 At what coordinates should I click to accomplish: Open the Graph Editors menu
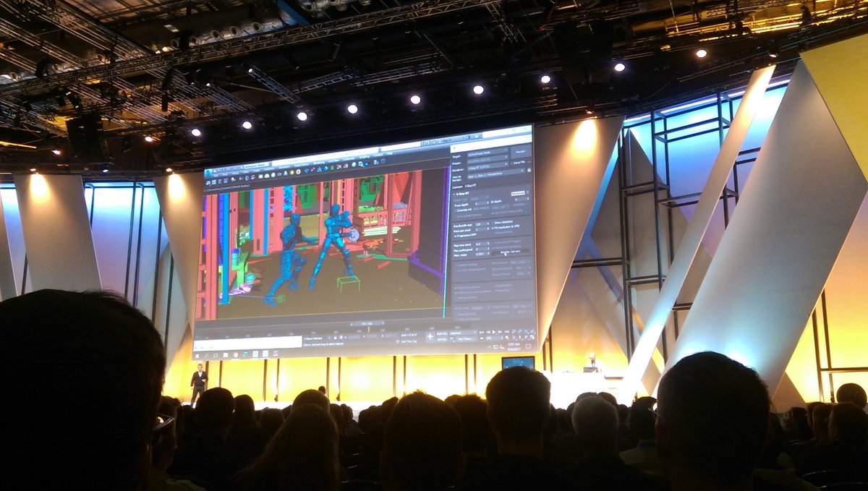(x=302, y=164)
